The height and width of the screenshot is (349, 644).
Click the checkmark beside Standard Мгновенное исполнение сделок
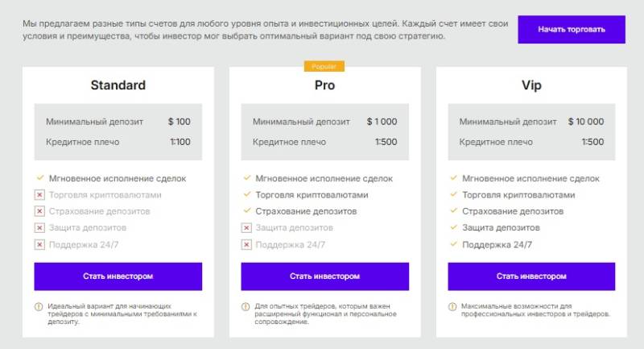[39, 178]
